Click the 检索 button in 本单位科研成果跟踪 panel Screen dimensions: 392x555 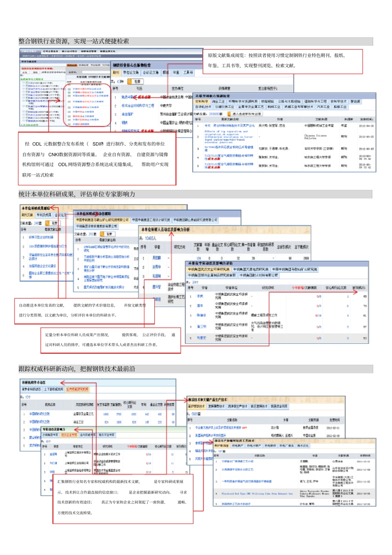(x=54, y=223)
